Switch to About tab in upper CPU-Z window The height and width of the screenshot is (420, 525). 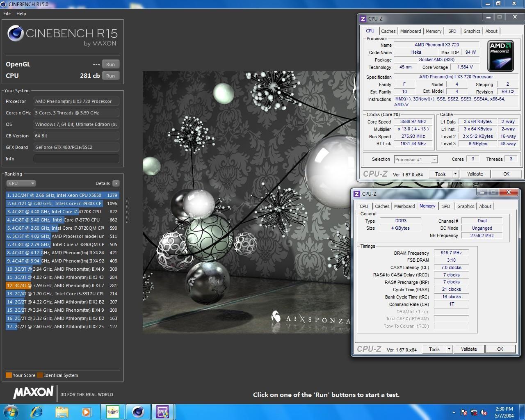pyautogui.click(x=491, y=31)
